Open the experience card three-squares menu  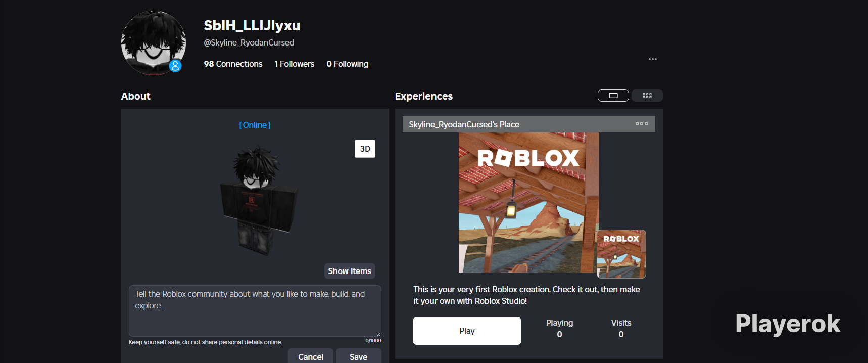(642, 124)
